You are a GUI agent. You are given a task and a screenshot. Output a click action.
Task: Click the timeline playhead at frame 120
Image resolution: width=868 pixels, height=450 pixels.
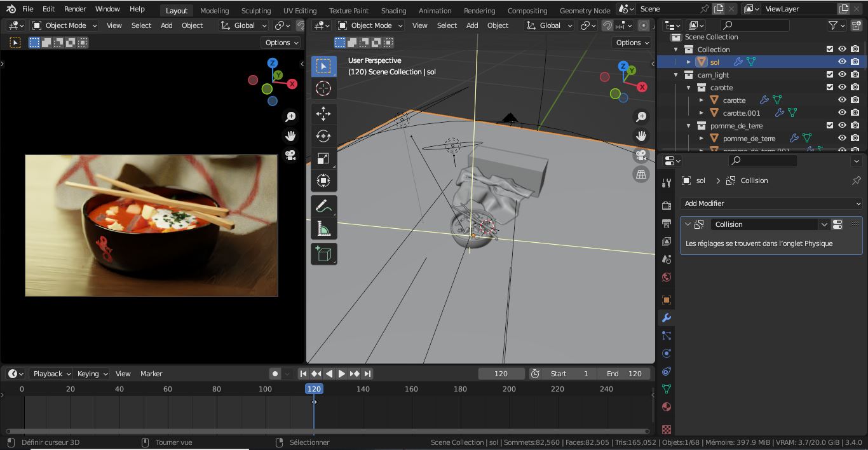click(x=314, y=389)
